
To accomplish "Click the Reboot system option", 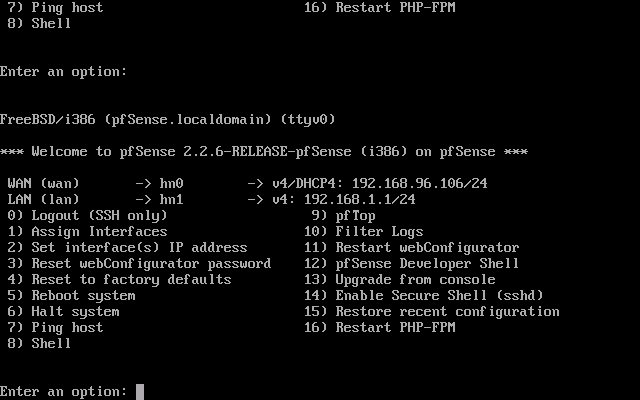I will click(x=71, y=296).
